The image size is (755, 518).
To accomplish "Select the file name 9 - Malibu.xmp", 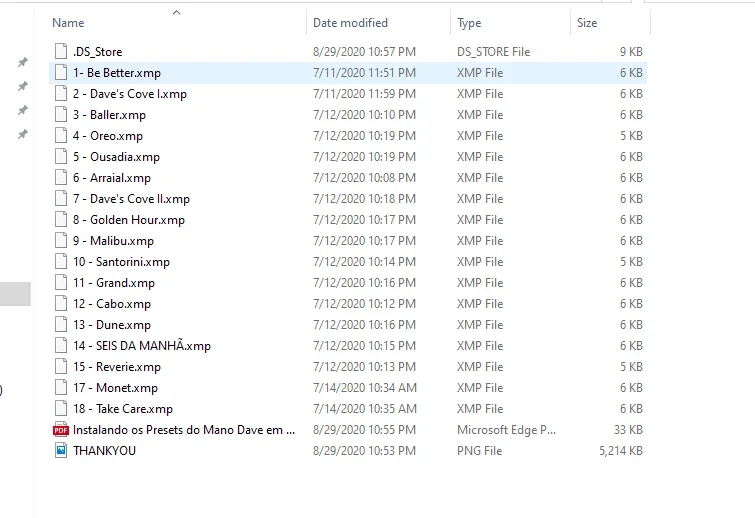I will click(113, 241).
